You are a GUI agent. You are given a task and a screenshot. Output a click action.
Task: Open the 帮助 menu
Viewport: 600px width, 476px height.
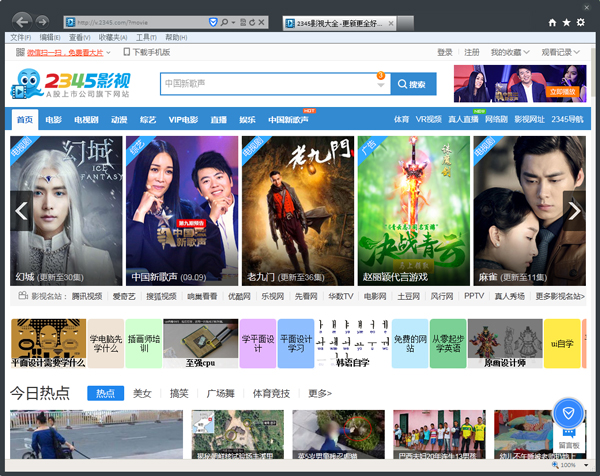(x=176, y=37)
